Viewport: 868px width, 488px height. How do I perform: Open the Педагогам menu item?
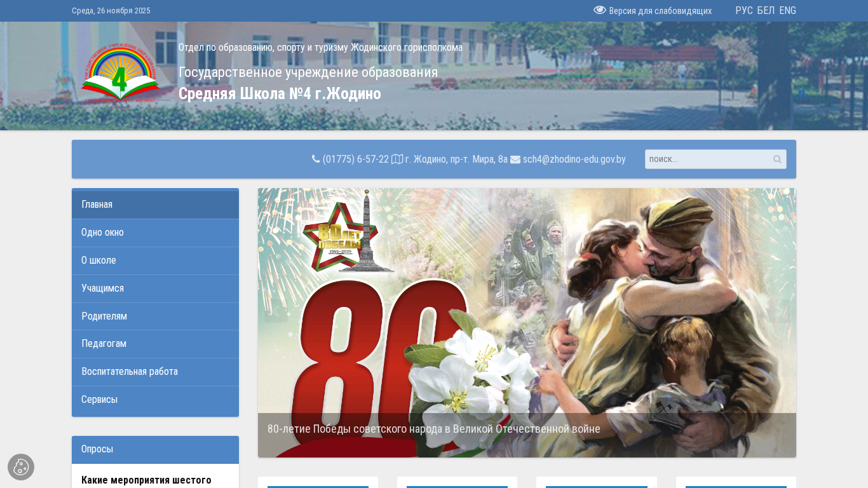tap(155, 344)
